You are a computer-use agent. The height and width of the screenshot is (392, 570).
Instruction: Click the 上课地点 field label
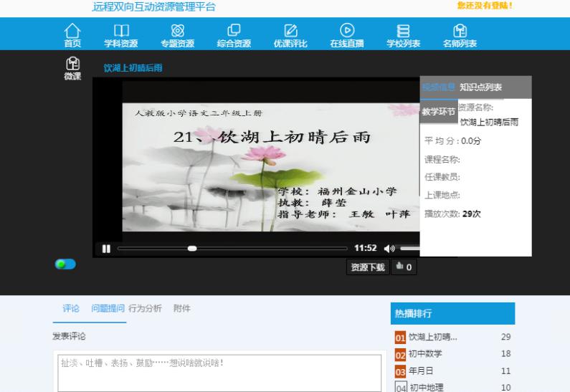click(x=442, y=195)
